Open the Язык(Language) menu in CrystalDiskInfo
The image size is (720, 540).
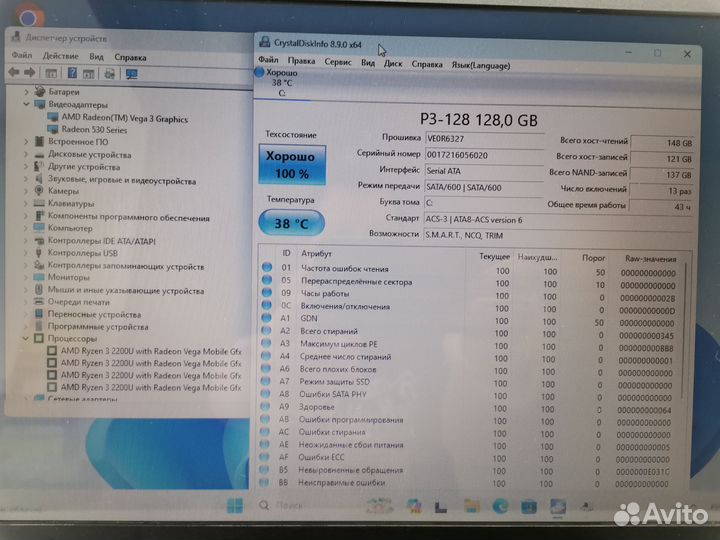click(x=481, y=65)
